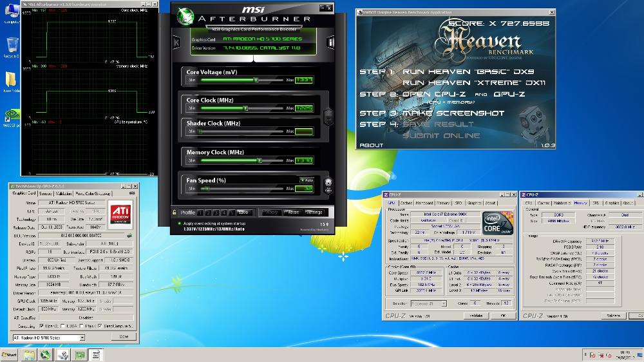Screen dimensions: 644x362
Task: Toggle the PhysX checkbox in GPU-Z
Action: 81,326
